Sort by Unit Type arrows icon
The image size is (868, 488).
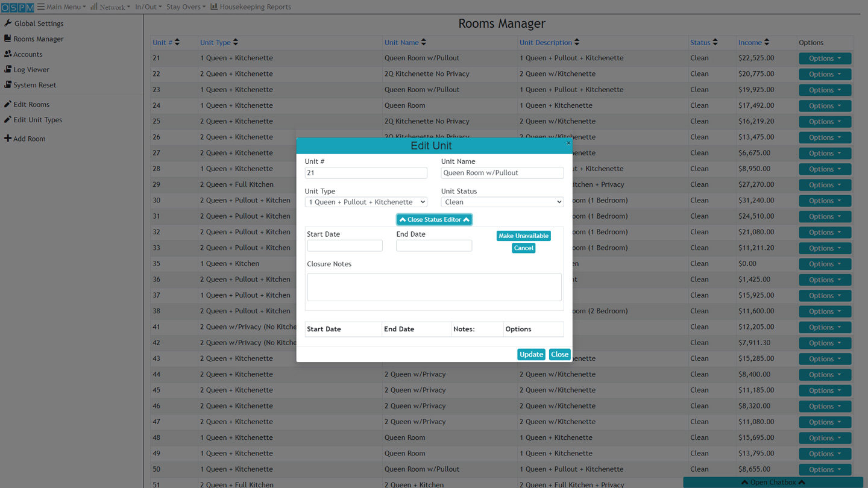click(x=236, y=42)
